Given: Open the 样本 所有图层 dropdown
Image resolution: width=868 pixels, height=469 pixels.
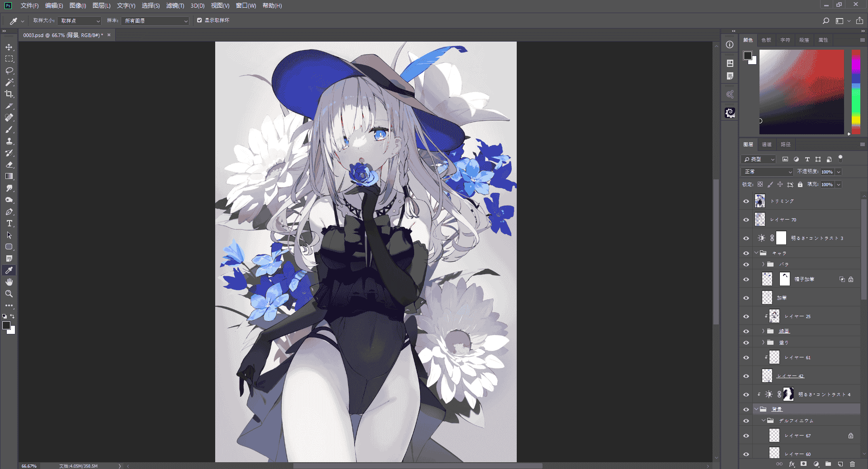Looking at the screenshot, I should click(x=155, y=21).
